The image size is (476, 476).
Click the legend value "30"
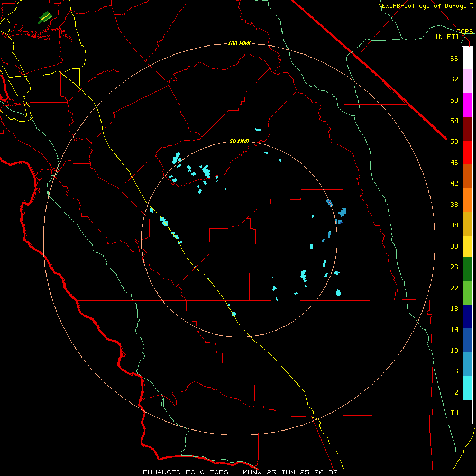pos(454,246)
